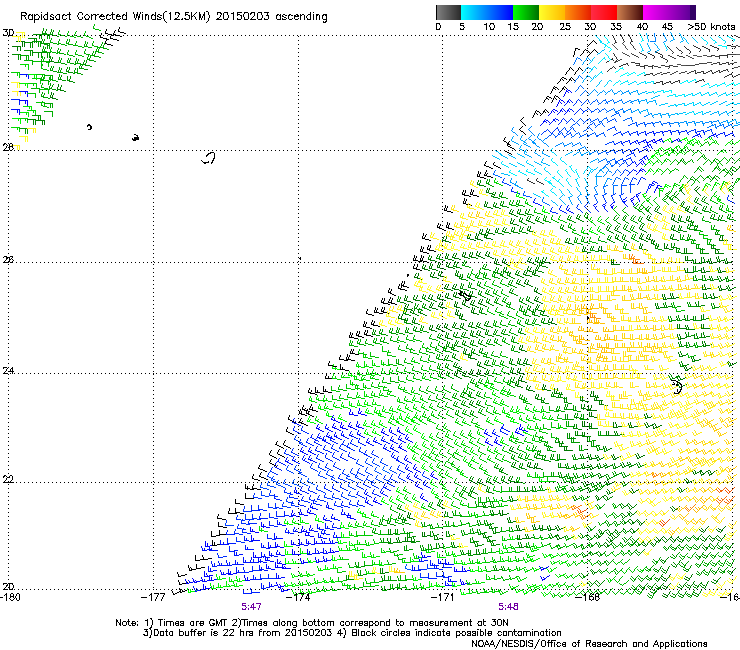Click the purple '5:47' time label
Viewport: 740px width, 650px height.
(251, 607)
